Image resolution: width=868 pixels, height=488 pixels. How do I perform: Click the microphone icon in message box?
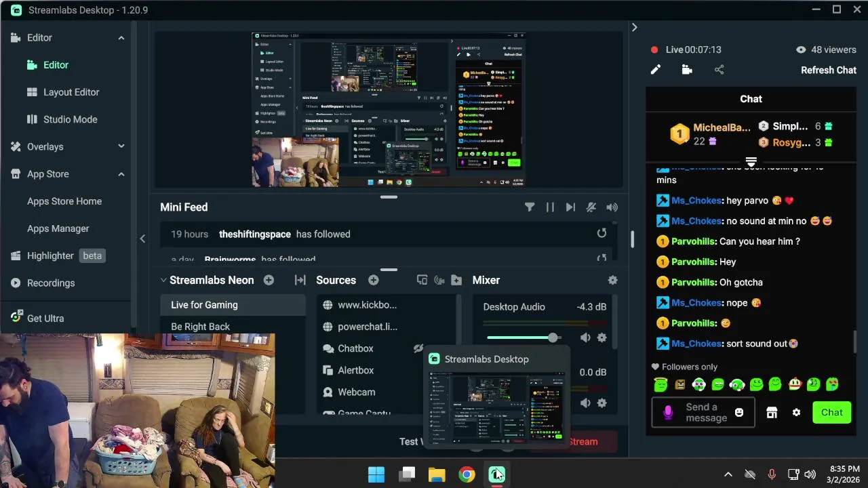pyautogui.click(x=668, y=412)
